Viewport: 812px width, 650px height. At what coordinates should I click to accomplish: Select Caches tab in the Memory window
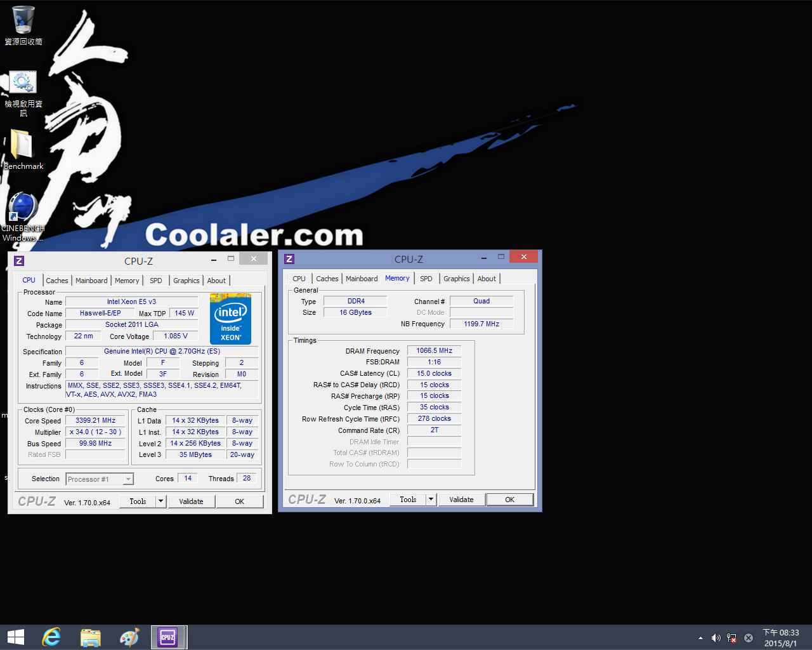327,279
